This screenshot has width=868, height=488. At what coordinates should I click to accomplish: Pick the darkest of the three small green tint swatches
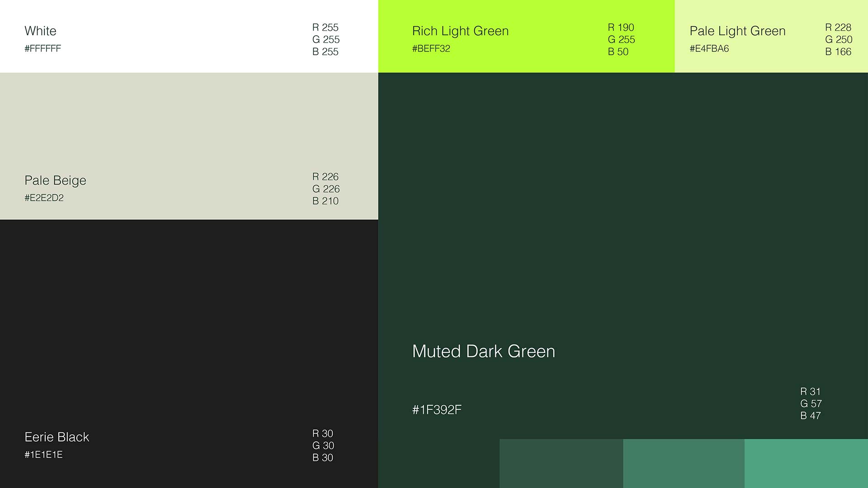click(561, 463)
